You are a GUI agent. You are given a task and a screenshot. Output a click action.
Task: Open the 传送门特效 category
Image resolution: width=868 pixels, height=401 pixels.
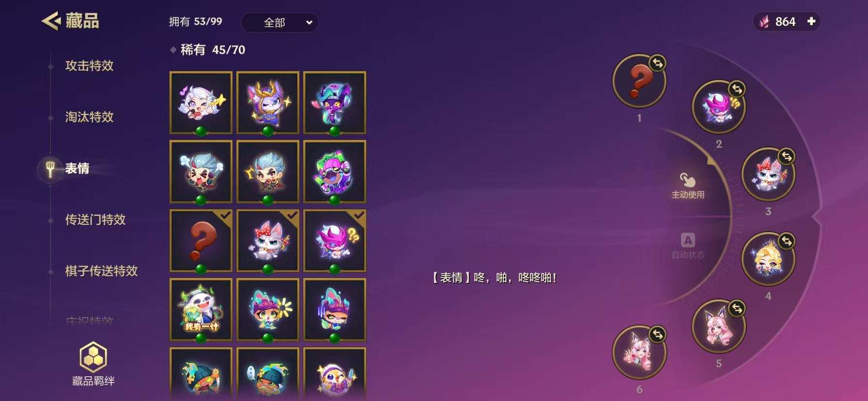(x=95, y=219)
